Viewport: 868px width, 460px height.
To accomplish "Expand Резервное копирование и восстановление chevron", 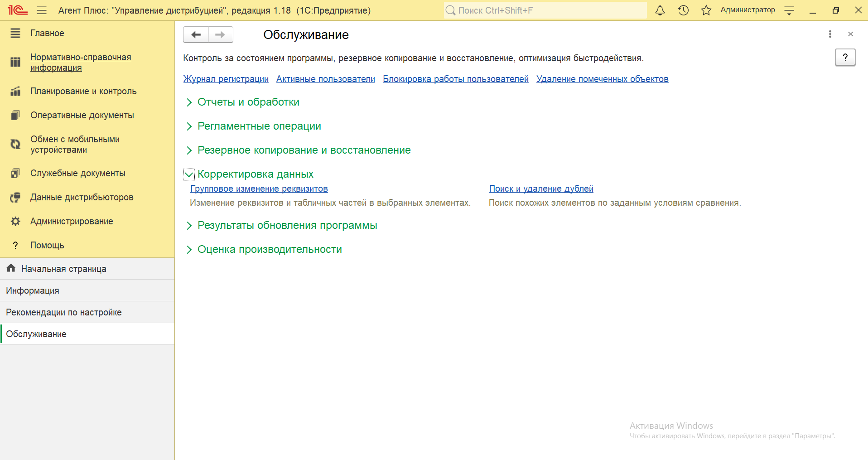I will pyautogui.click(x=189, y=150).
